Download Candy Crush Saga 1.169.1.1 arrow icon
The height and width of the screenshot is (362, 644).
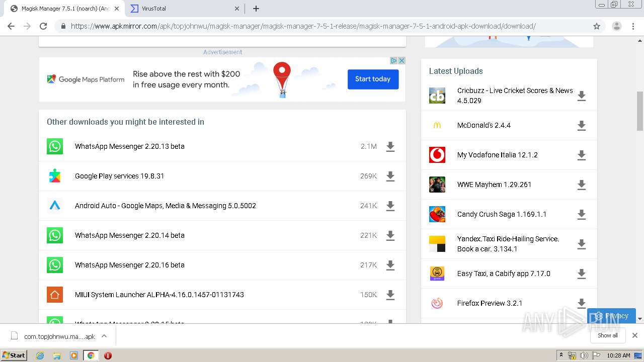point(581,215)
